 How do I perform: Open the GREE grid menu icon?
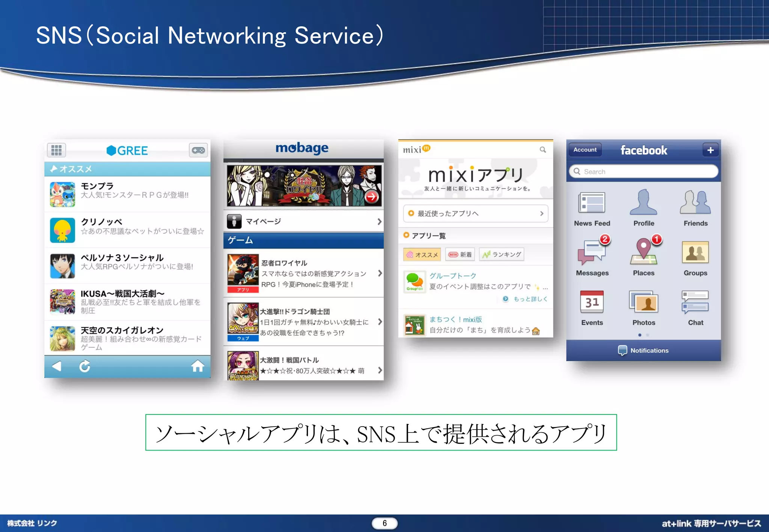pos(56,150)
